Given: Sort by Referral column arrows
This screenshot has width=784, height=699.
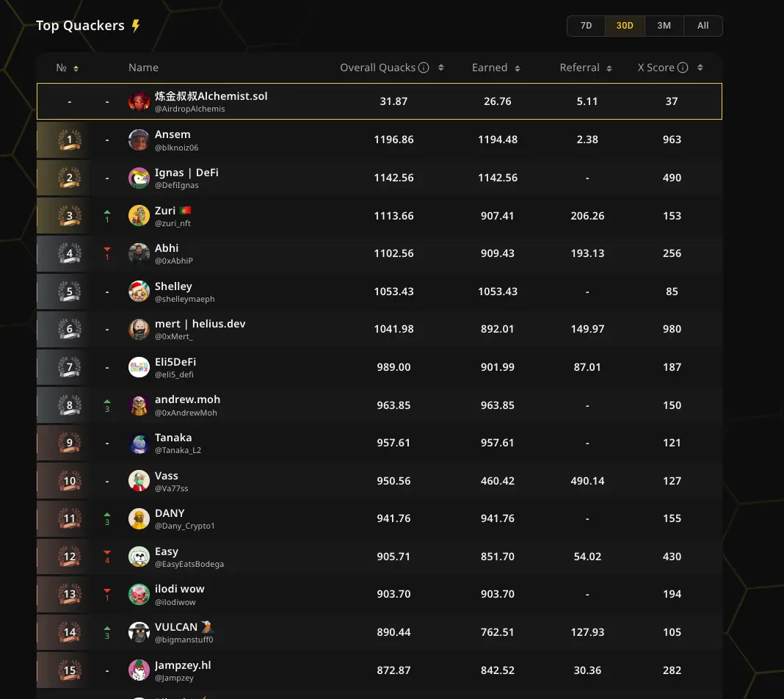Looking at the screenshot, I should click(x=609, y=68).
